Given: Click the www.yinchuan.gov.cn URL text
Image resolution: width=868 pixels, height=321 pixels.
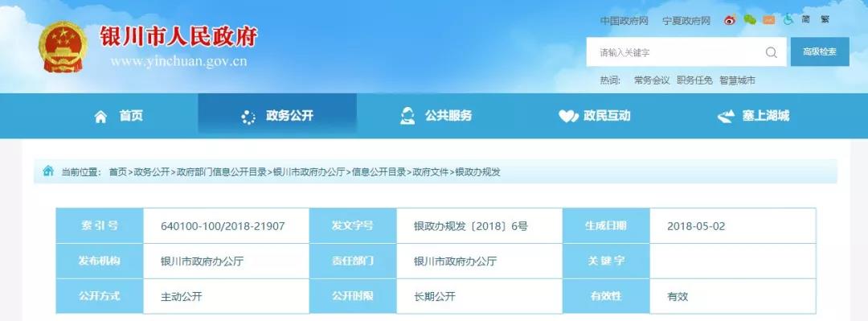Looking at the screenshot, I should [178, 61].
